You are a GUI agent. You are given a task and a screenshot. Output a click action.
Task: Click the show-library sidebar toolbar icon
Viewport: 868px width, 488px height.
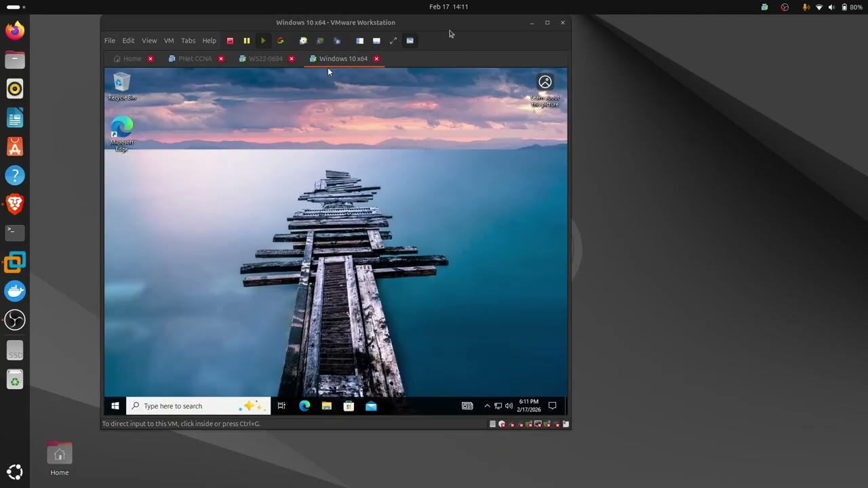coord(359,41)
